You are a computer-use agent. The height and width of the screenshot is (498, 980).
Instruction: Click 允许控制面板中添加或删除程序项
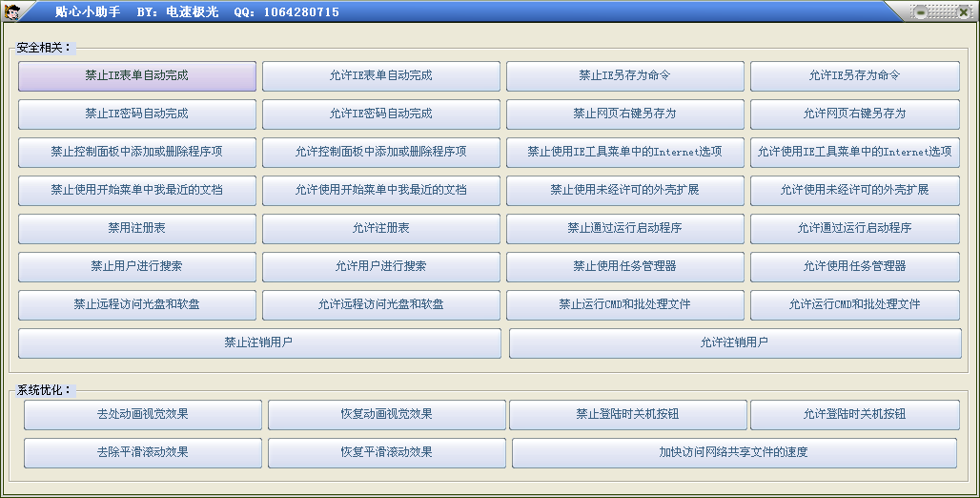tap(381, 153)
